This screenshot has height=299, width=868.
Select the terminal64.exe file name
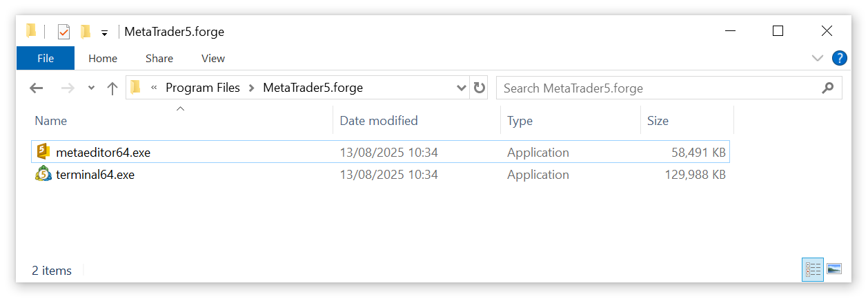point(95,174)
